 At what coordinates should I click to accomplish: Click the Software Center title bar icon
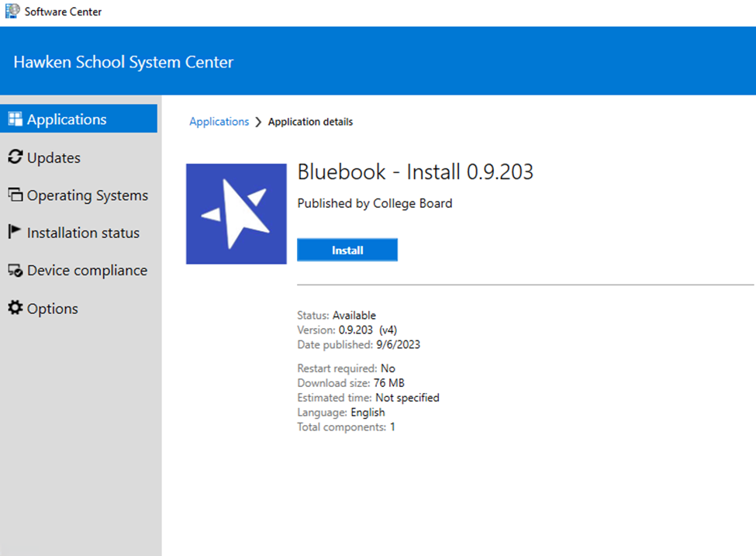click(x=12, y=12)
